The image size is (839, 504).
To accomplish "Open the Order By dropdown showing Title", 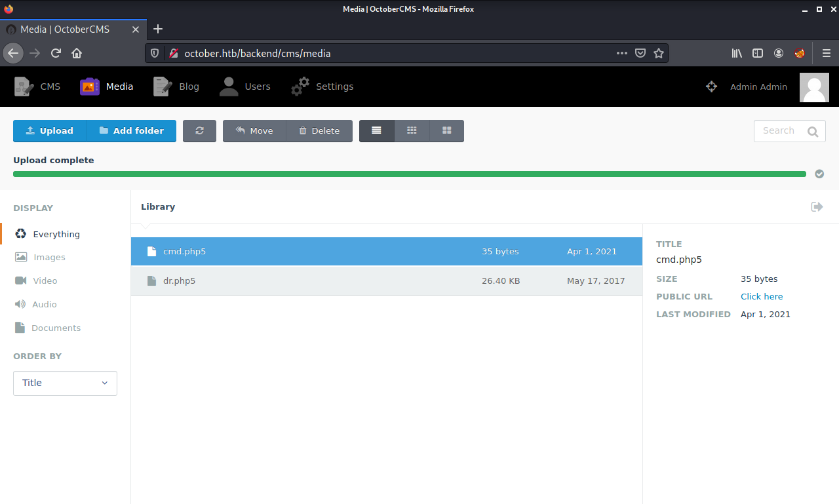I will click(65, 383).
